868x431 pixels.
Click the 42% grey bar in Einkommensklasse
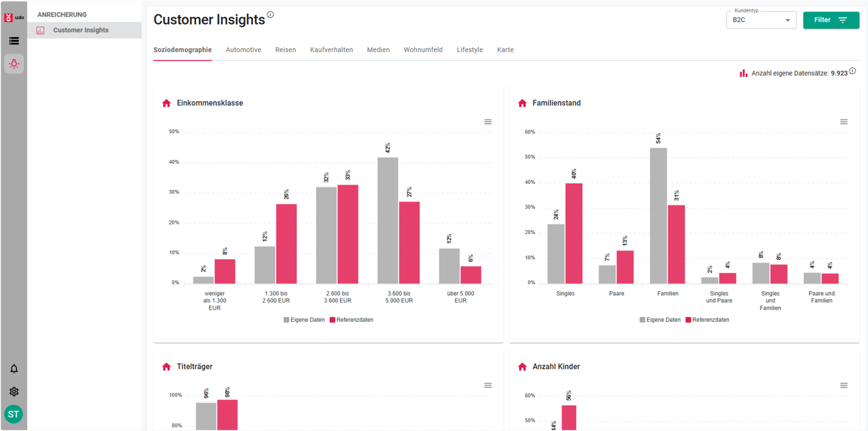pyautogui.click(x=388, y=220)
